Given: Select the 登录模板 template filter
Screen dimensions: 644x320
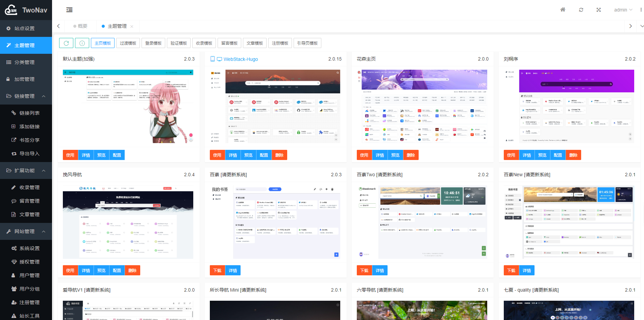Looking at the screenshot, I should point(153,43).
